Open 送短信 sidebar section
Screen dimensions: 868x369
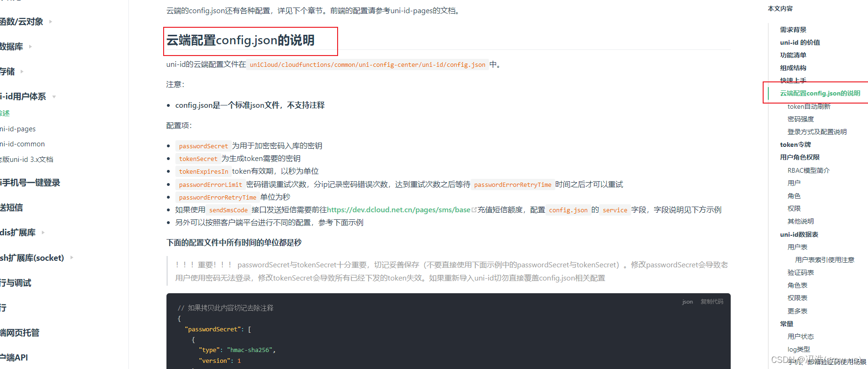tap(11, 208)
